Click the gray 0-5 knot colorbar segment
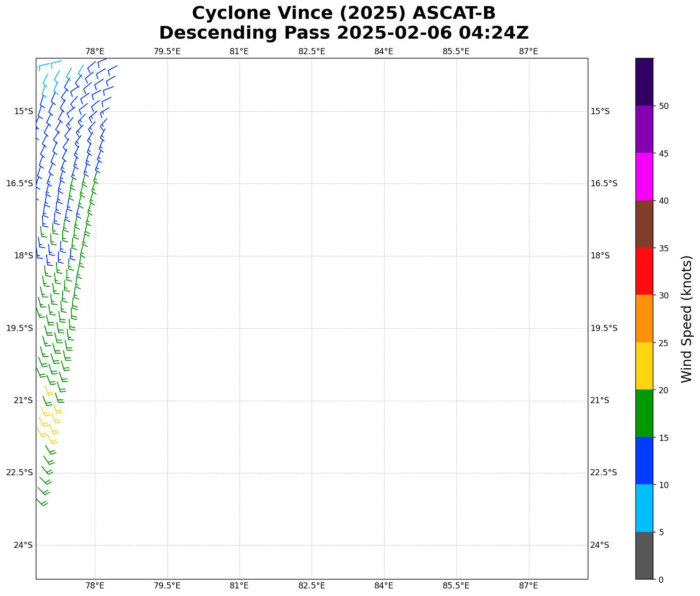Screen dimensions: 700x596 point(644,555)
